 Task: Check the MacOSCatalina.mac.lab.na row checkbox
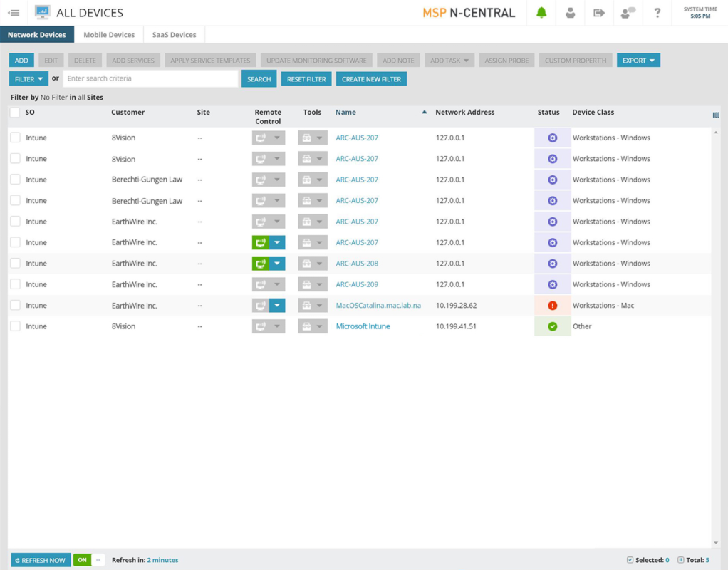pos(15,305)
